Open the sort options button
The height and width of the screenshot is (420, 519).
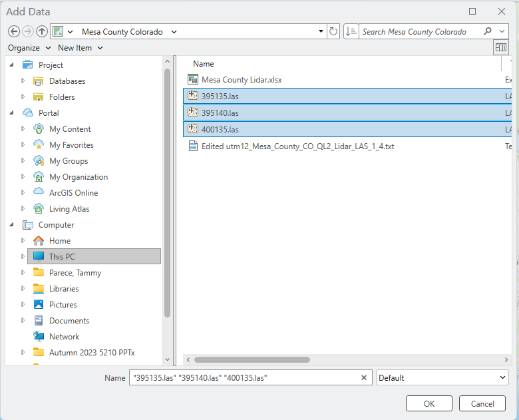click(351, 31)
